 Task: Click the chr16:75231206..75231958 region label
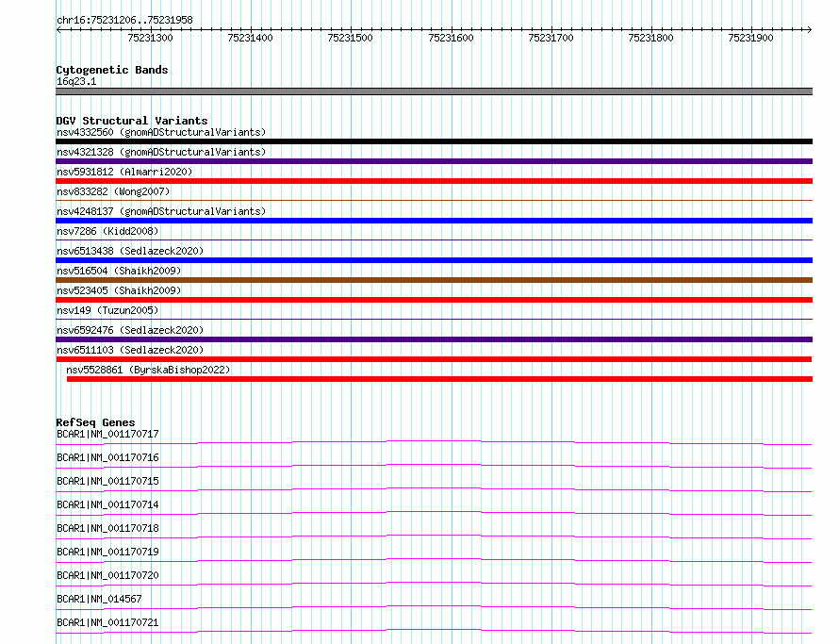[x=124, y=20]
